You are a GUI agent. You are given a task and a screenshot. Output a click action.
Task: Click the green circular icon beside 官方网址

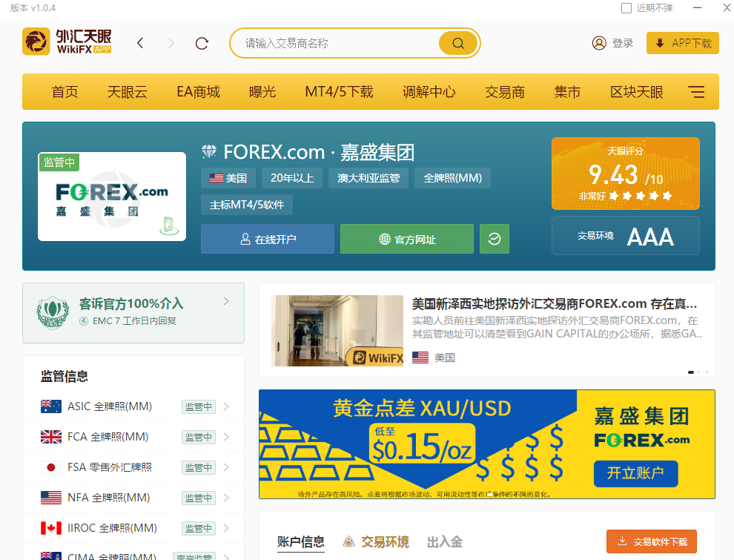(495, 239)
